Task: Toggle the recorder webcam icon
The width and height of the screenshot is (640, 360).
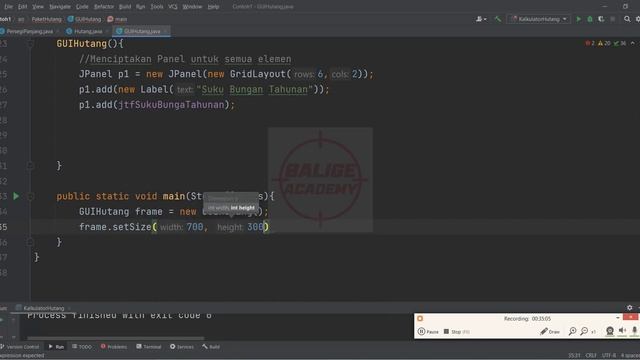Action: [610, 331]
